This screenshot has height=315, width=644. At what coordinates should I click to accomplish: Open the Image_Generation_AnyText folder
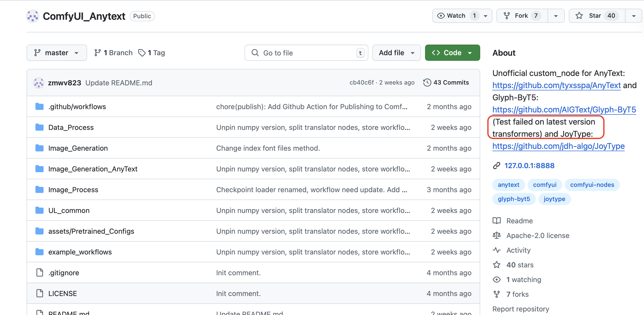point(93,169)
